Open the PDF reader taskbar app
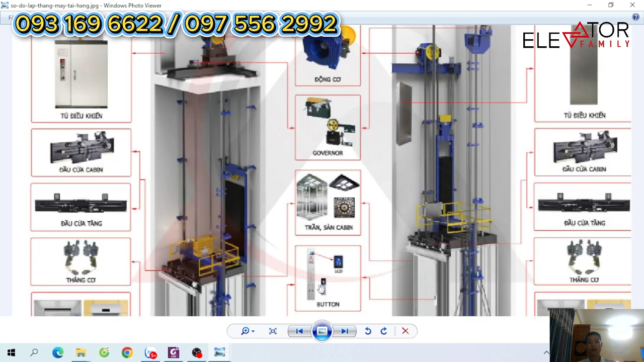 click(x=174, y=353)
